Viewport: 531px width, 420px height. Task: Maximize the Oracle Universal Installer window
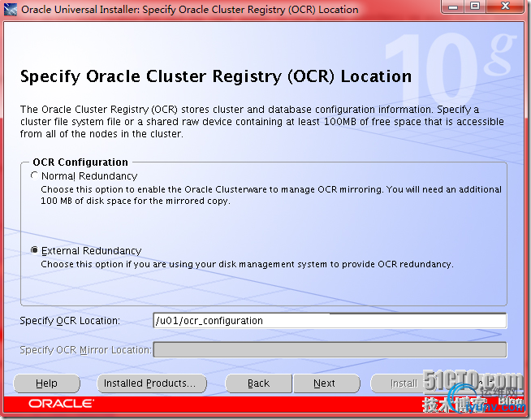point(476,6)
